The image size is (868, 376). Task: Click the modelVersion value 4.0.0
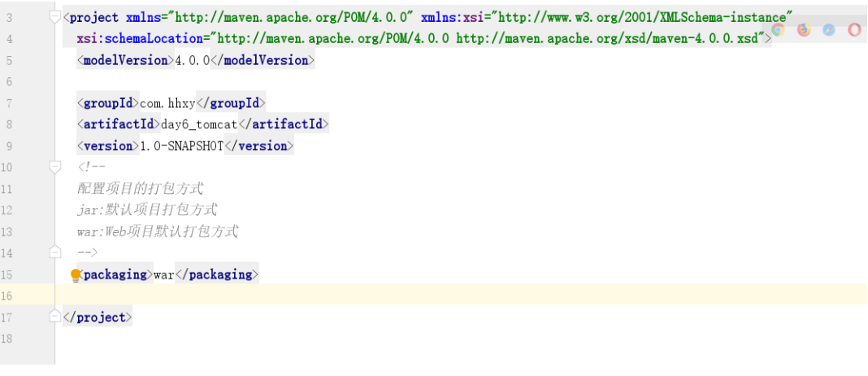193,60
